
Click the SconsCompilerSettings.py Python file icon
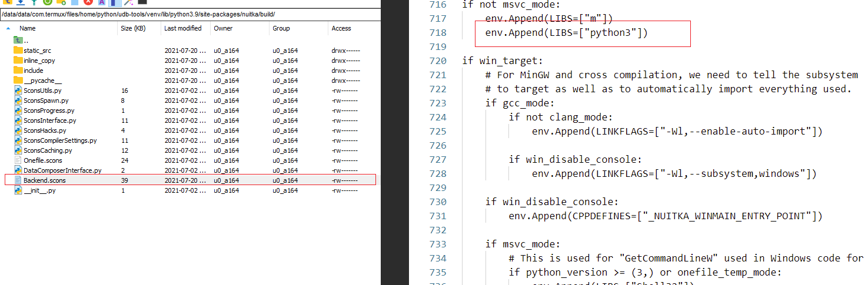coord(18,140)
